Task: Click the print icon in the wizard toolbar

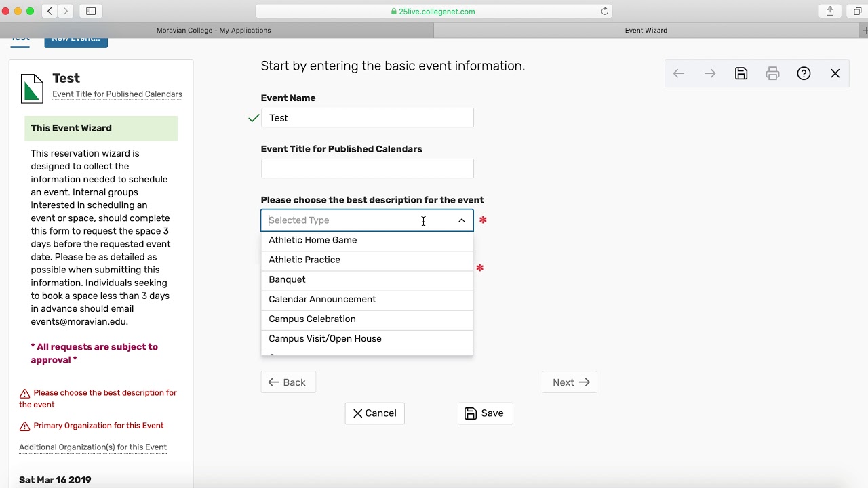Action: pyautogui.click(x=772, y=74)
